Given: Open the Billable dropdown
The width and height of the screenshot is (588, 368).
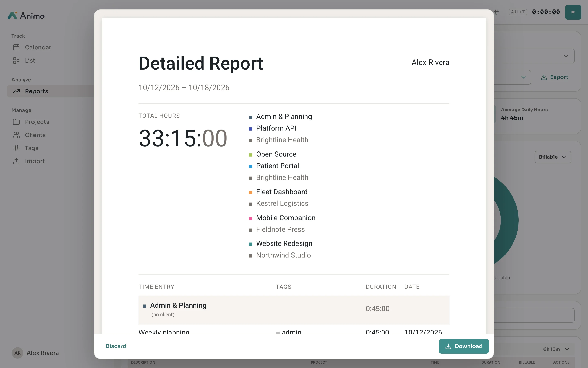Looking at the screenshot, I should coord(552,157).
